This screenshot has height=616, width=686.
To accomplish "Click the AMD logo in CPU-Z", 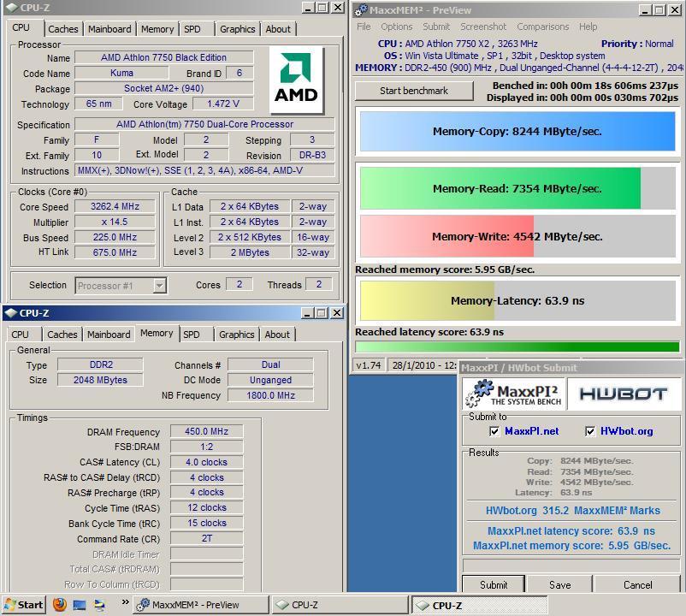I will point(296,80).
